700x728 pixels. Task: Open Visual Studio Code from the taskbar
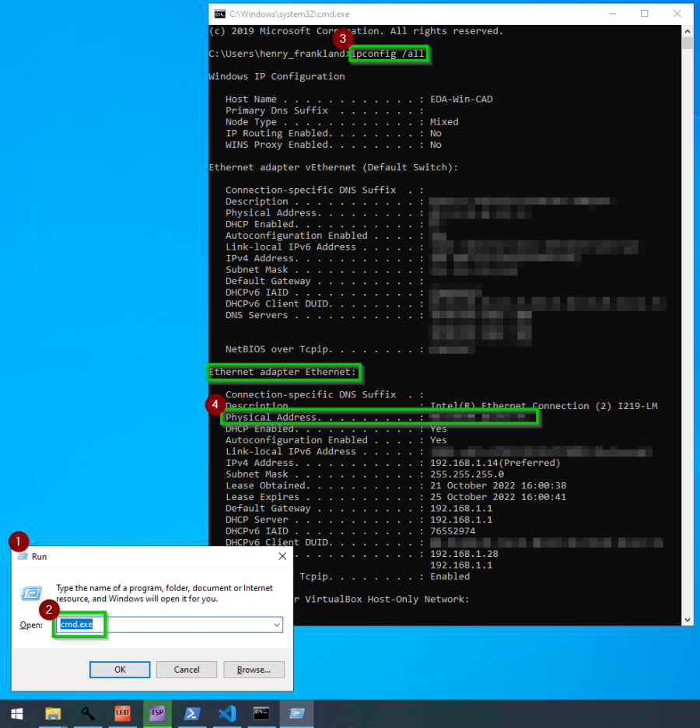tap(226, 712)
